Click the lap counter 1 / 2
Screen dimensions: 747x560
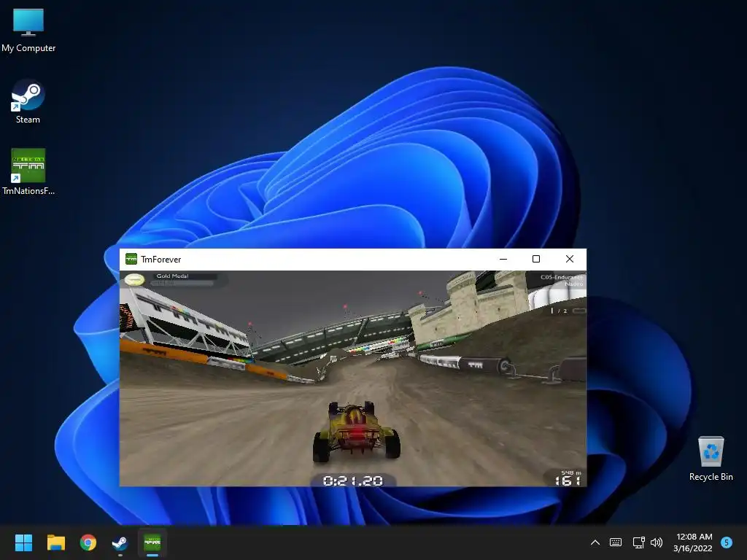560,311
